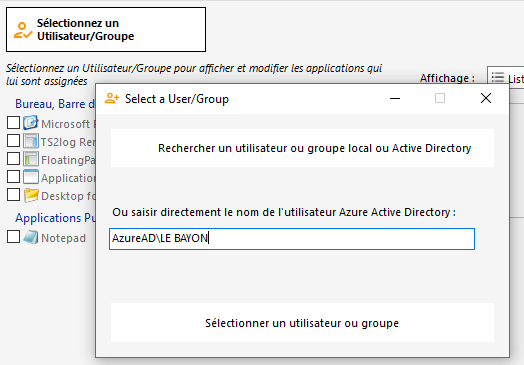The image size is (524, 365).
Task: Click the Application Panel icon in list
Action: [x=31, y=177]
